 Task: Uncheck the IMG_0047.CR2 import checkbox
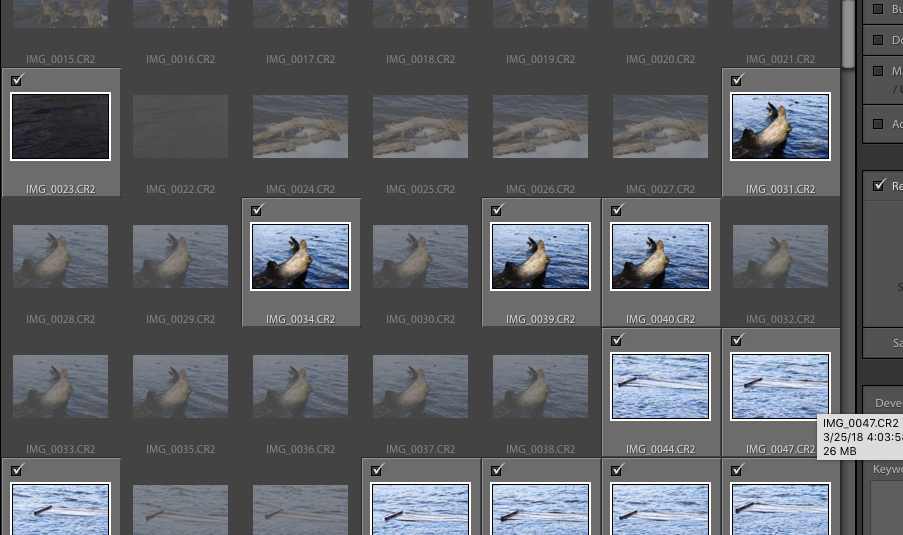point(737,340)
